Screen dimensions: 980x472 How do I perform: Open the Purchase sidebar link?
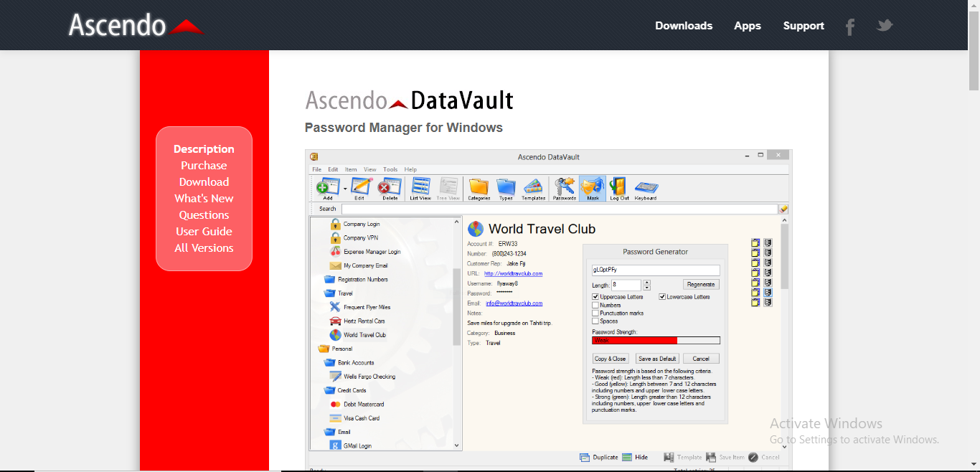204,166
